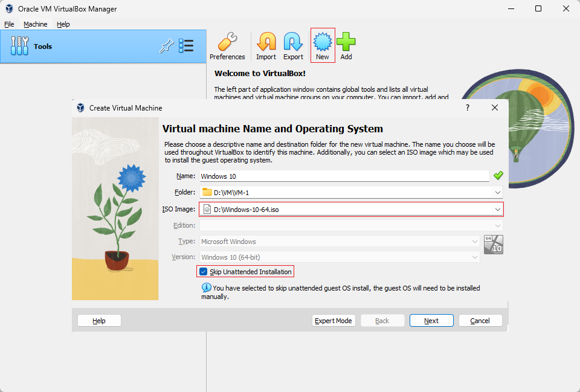This screenshot has width=580, height=392.
Task: Click the Windows 10 64-bit OS badge
Action: [494, 245]
